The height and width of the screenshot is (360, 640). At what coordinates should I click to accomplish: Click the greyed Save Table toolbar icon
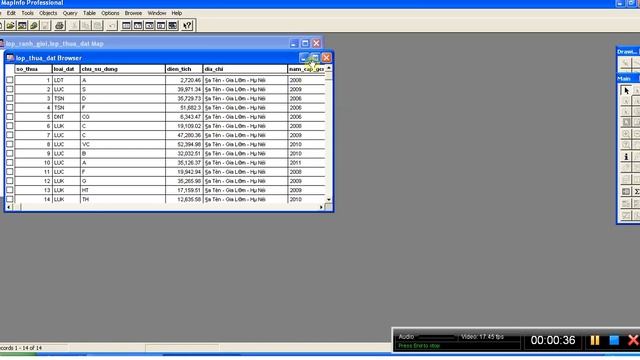coord(45,26)
